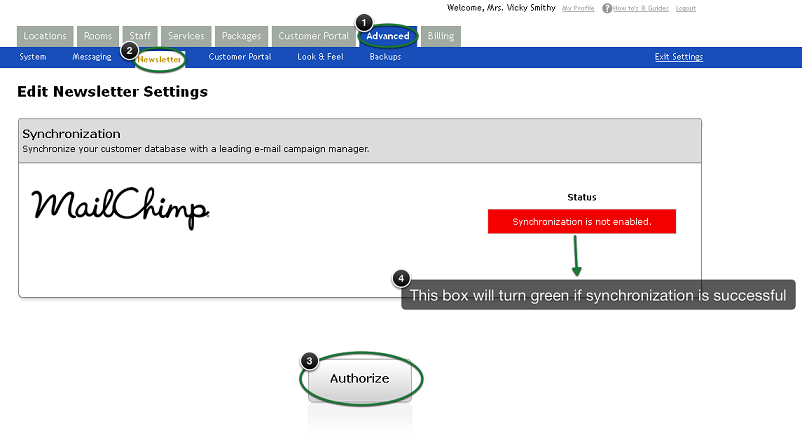This screenshot has height=440, width=802.
Task: Open Look & Feel settings
Action: click(320, 57)
